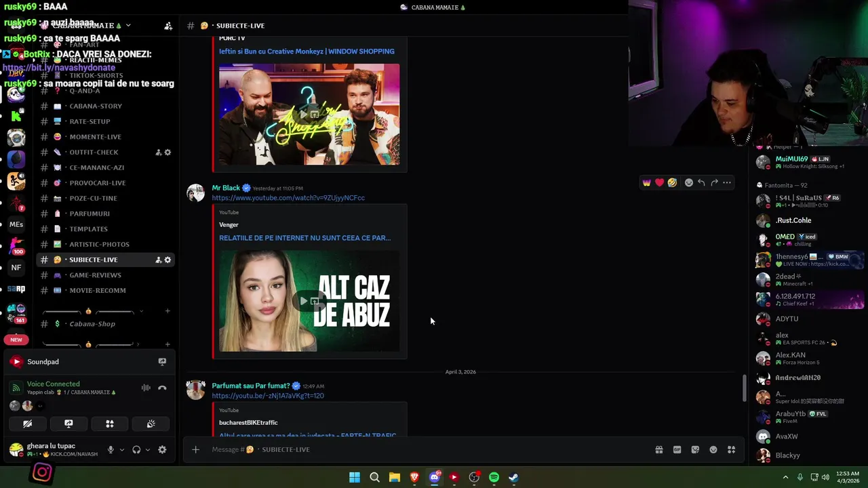This screenshot has height=488, width=868.
Task: Click the message input field
Action: (x=427, y=449)
